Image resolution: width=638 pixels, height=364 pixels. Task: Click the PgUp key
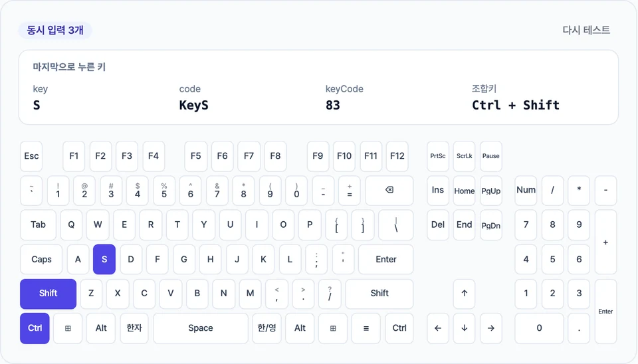[490, 191]
